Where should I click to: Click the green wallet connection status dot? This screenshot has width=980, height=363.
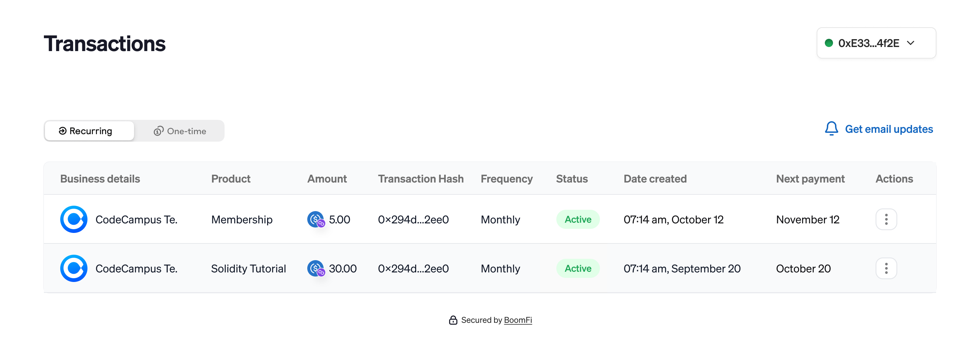(x=829, y=43)
